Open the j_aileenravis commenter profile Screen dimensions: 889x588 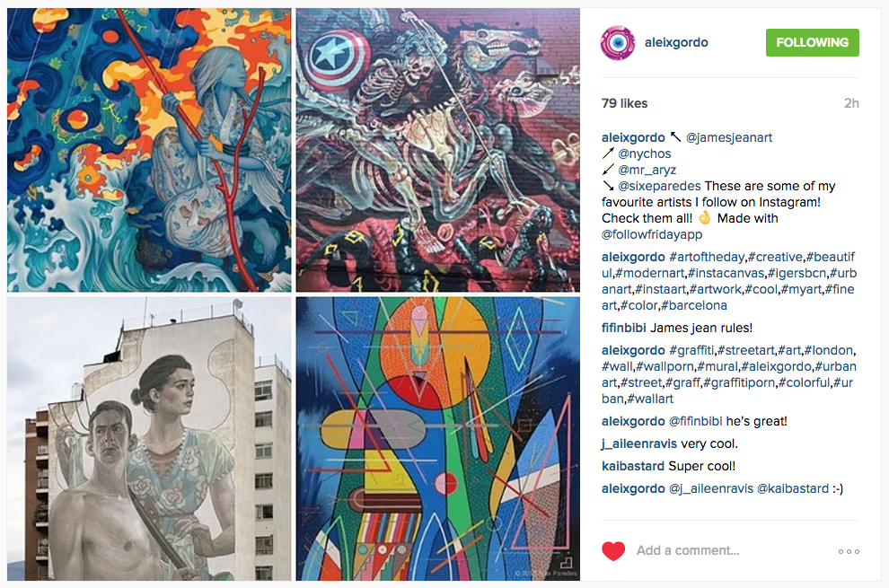click(639, 443)
